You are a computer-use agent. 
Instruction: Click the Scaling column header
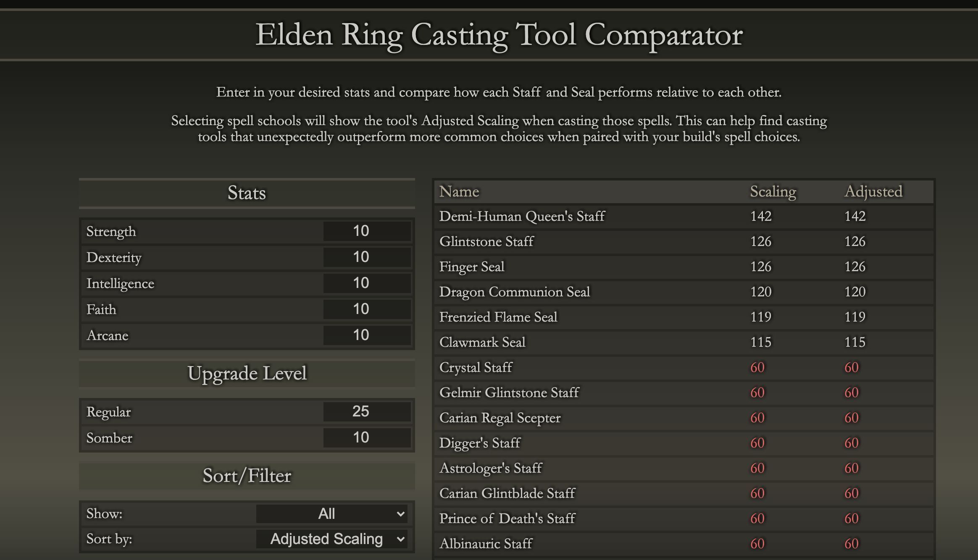pyautogui.click(x=773, y=192)
